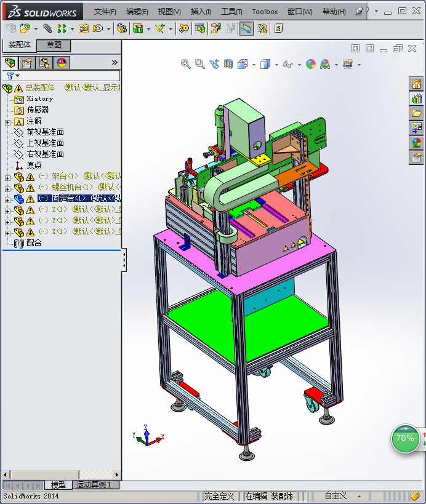This screenshot has width=426, height=504.
Task: Expand the Z<1> component
Action: (7, 211)
